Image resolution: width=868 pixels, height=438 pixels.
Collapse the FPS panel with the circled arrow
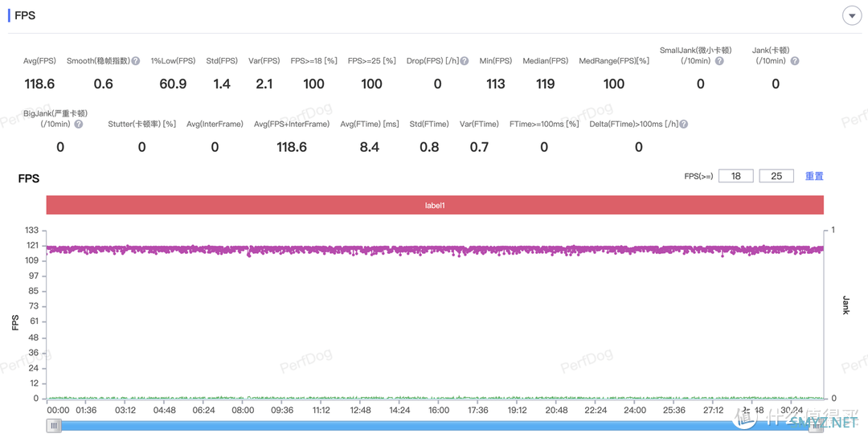851,16
